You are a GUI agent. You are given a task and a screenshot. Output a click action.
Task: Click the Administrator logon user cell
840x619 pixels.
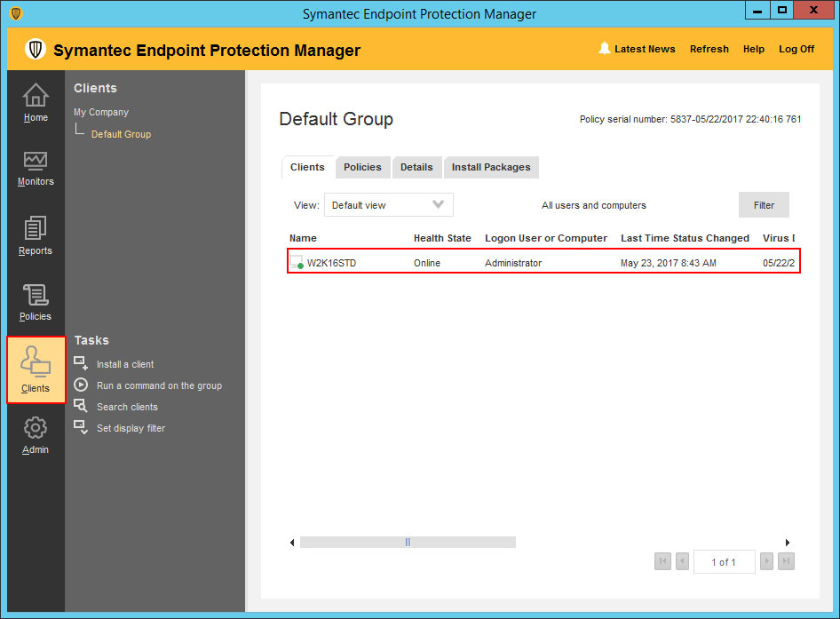pyautogui.click(x=513, y=263)
